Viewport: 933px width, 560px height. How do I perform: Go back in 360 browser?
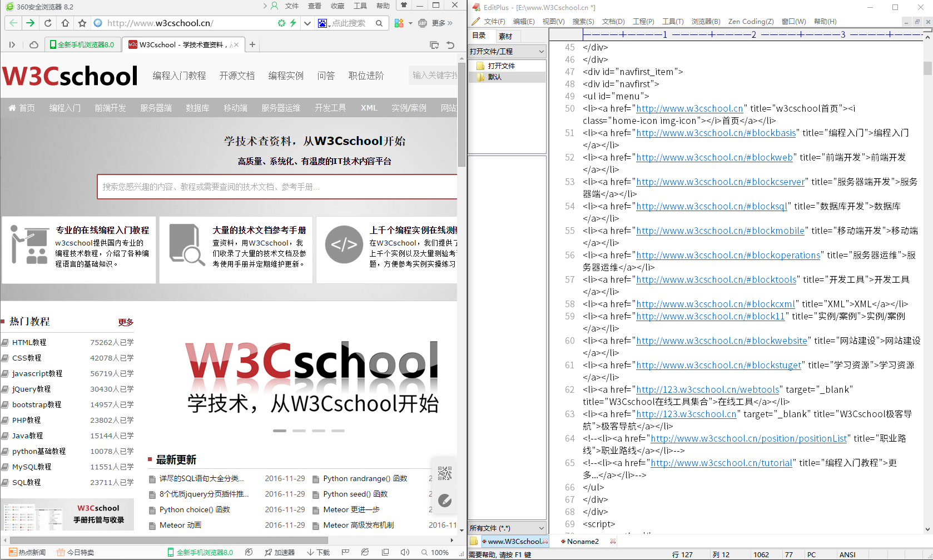click(13, 23)
